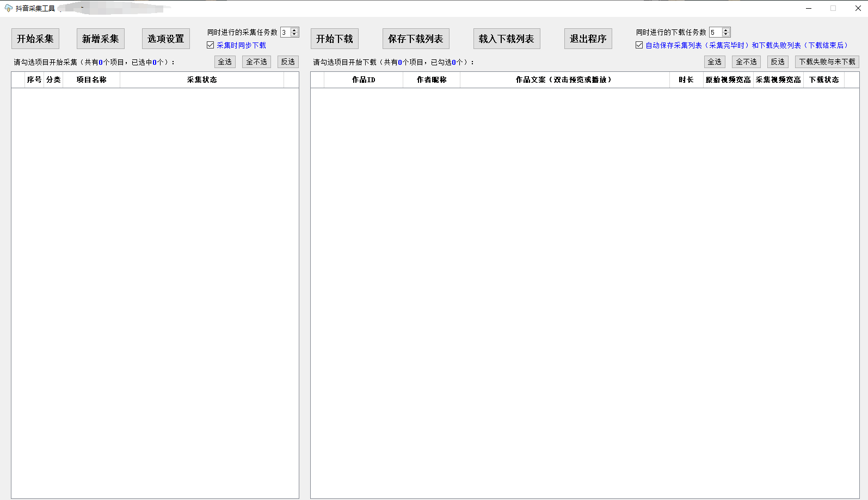Select all in collection list with 全选

coord(225,62)
